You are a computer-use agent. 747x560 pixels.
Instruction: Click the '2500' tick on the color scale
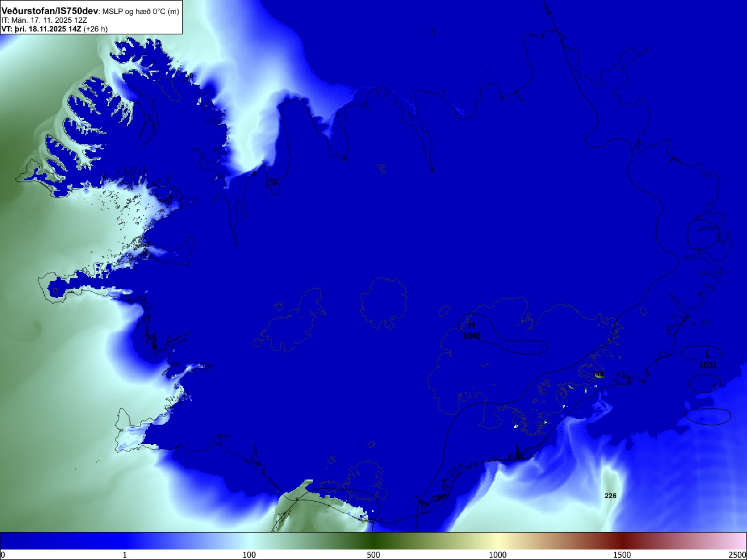point(737,555)
